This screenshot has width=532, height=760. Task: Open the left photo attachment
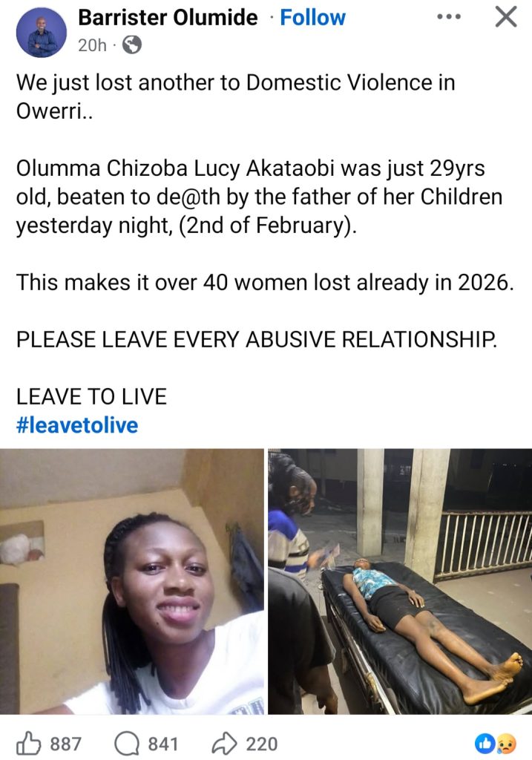tap(132, 581)
